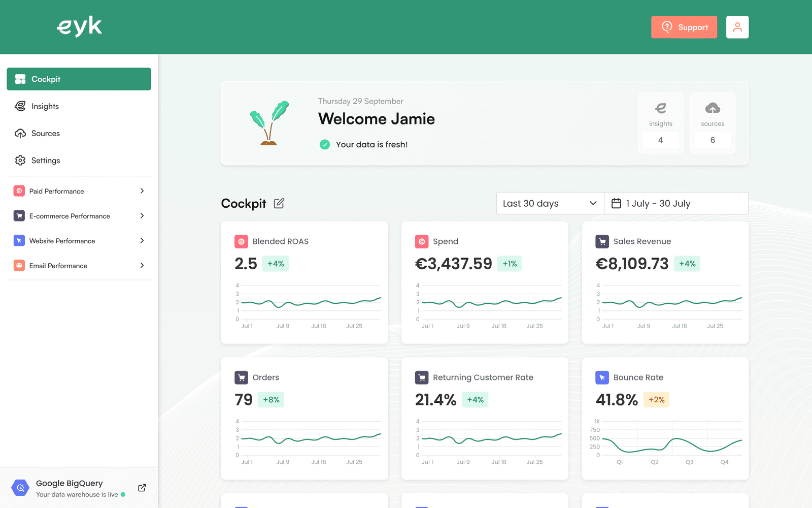Click the eyk logo
Image resolution: width=812 pixels, height=508 pixels.
pos(79,26)
